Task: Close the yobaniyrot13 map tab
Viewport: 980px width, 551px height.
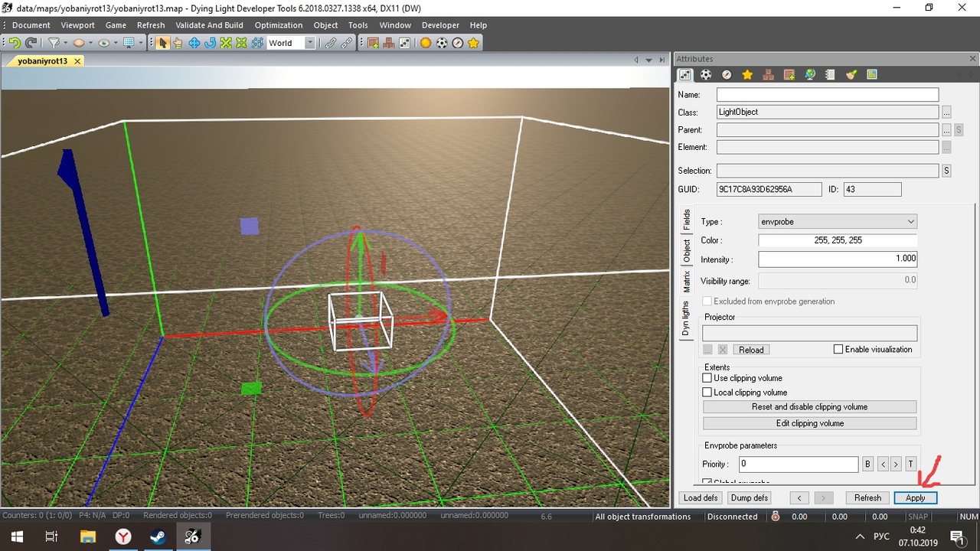Action: pos(77,61)
